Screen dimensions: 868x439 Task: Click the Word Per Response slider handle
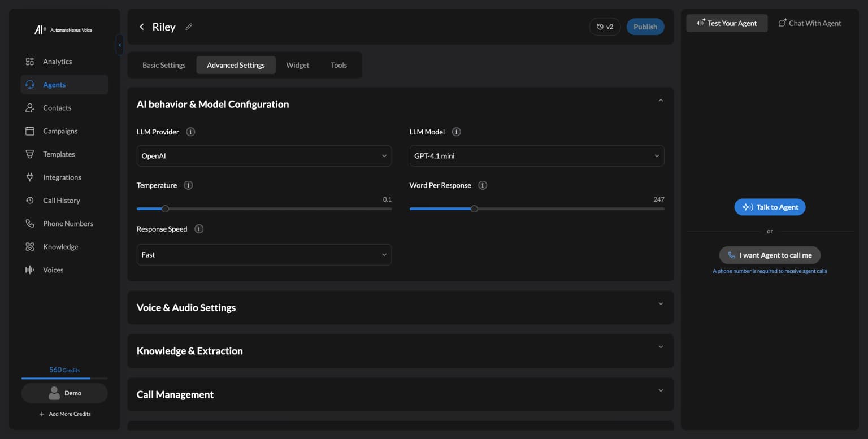474,209
